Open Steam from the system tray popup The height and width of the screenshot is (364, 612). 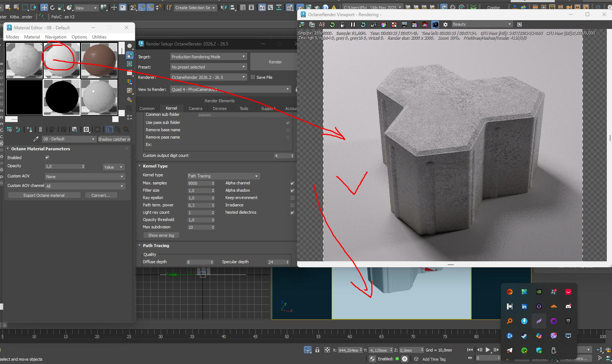click(x=524, y=336)
